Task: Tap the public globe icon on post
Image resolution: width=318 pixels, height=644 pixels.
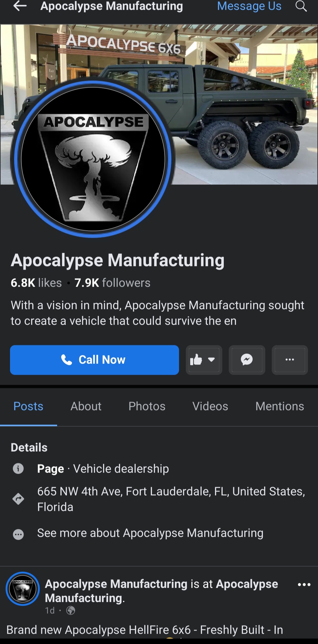Action: (71, 610)
